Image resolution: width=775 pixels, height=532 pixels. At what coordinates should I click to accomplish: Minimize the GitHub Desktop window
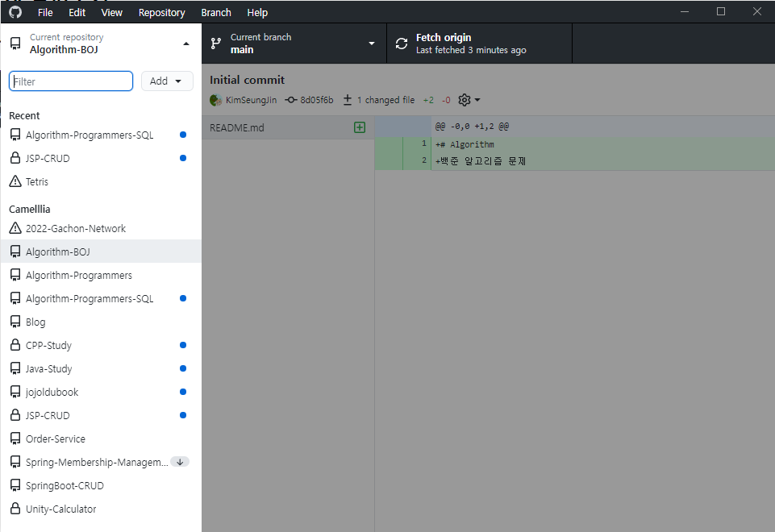click(685, 11)
